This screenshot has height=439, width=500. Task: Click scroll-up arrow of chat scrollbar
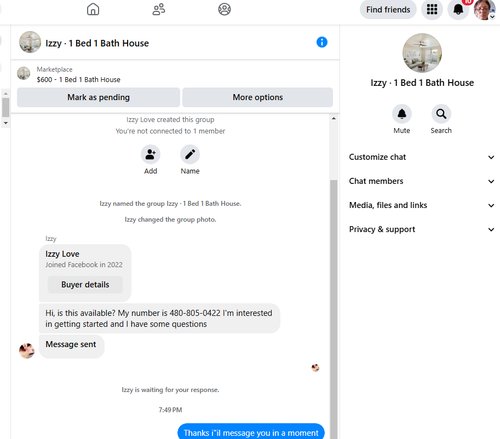click(334, 119)
